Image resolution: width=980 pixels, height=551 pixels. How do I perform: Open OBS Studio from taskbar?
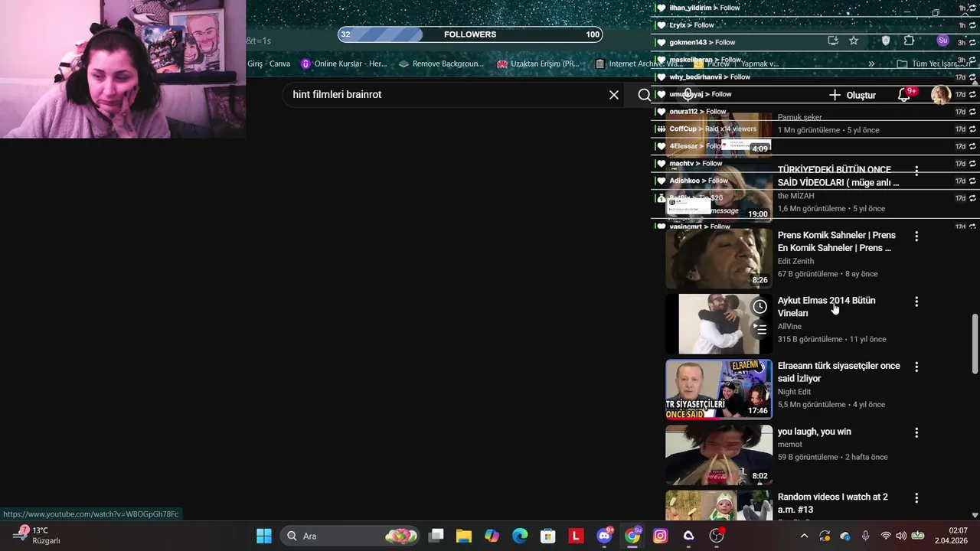tap(717, 536)
